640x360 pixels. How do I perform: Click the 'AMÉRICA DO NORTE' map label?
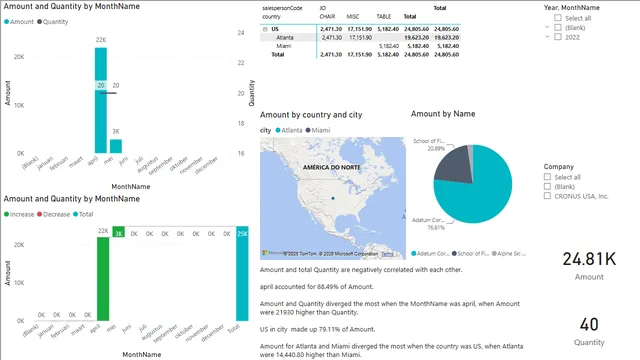[x=332, y=167]
